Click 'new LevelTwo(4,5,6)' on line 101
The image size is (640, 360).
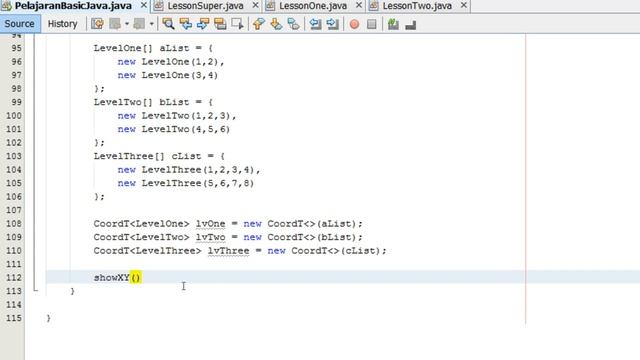pos(174,129)
